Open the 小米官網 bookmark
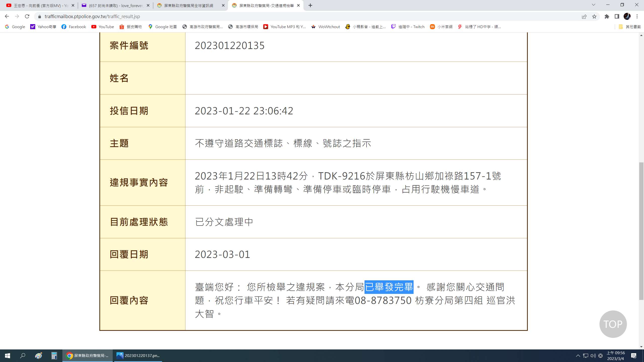The width and height of the screenshot is (644, 362). [x=441, y=27]
